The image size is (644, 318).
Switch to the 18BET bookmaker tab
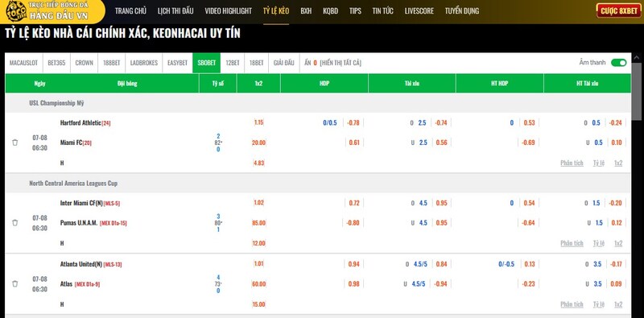pyautogui.click(x=256, y=63)
